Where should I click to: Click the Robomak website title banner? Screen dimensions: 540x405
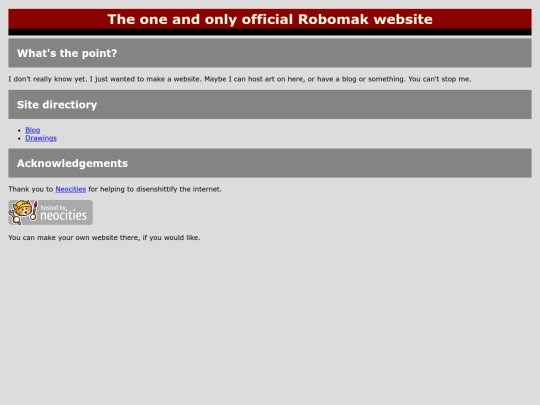pos(270,22)
